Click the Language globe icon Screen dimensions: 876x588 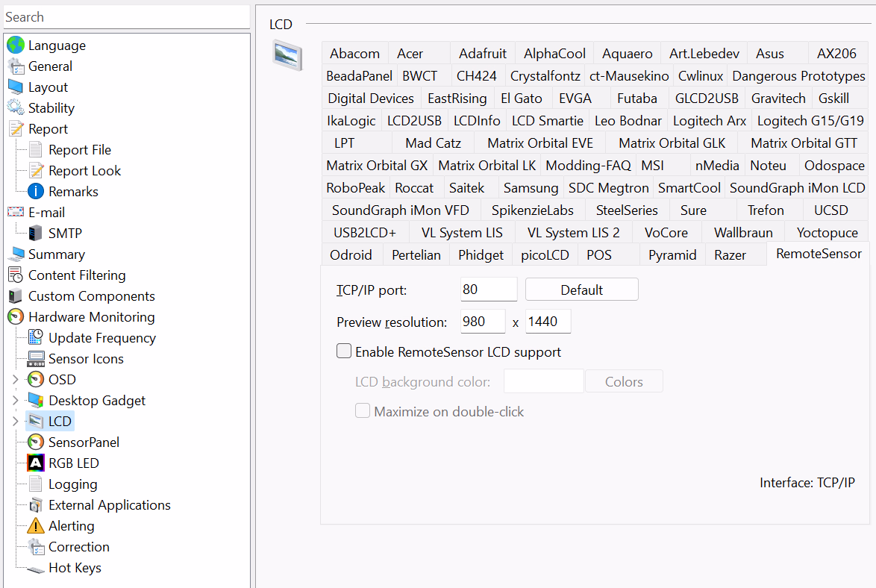(x=16, y=46)
